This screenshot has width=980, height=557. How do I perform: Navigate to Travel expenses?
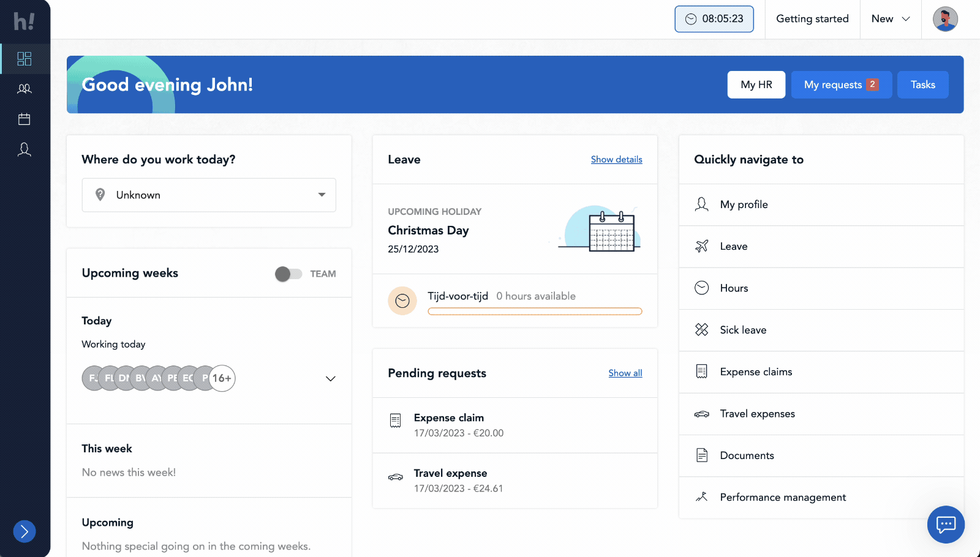(821, 414)
